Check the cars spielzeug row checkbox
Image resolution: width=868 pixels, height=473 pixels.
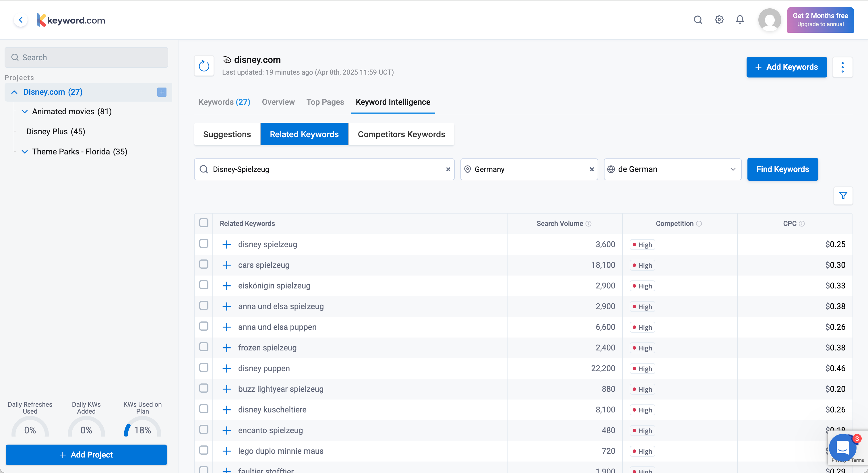[x=204, y=264]
